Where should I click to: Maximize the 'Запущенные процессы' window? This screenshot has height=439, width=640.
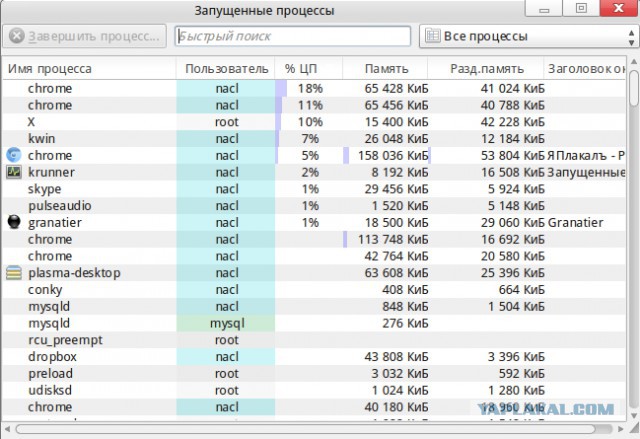tap(581, 8)
